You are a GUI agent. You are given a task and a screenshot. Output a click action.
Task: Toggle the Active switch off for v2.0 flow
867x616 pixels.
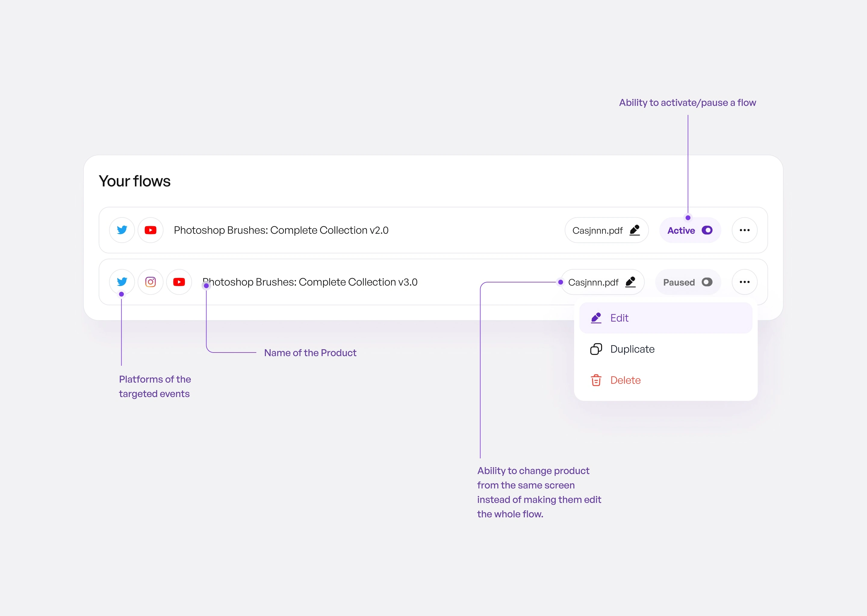click(707, 230)
